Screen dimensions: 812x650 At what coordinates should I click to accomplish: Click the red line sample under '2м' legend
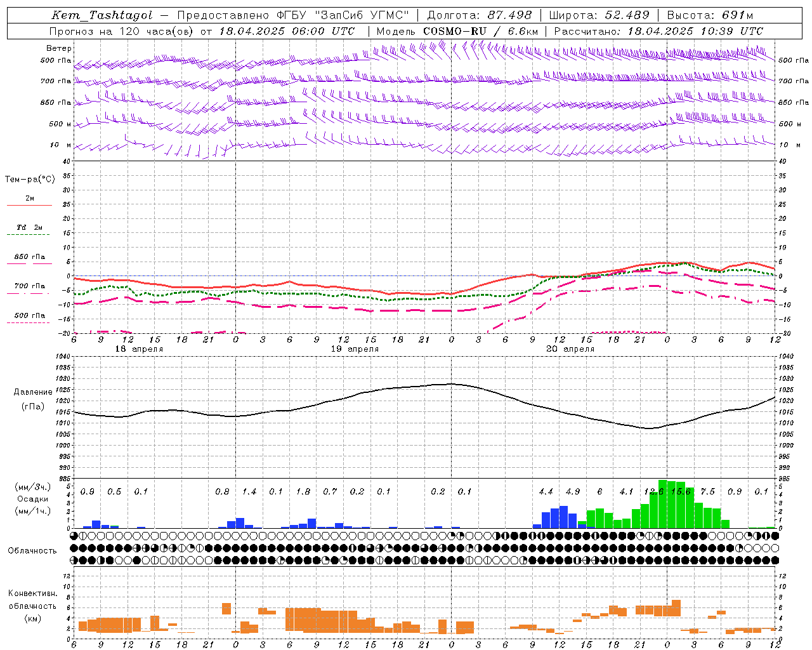click(x=29, y=206)
